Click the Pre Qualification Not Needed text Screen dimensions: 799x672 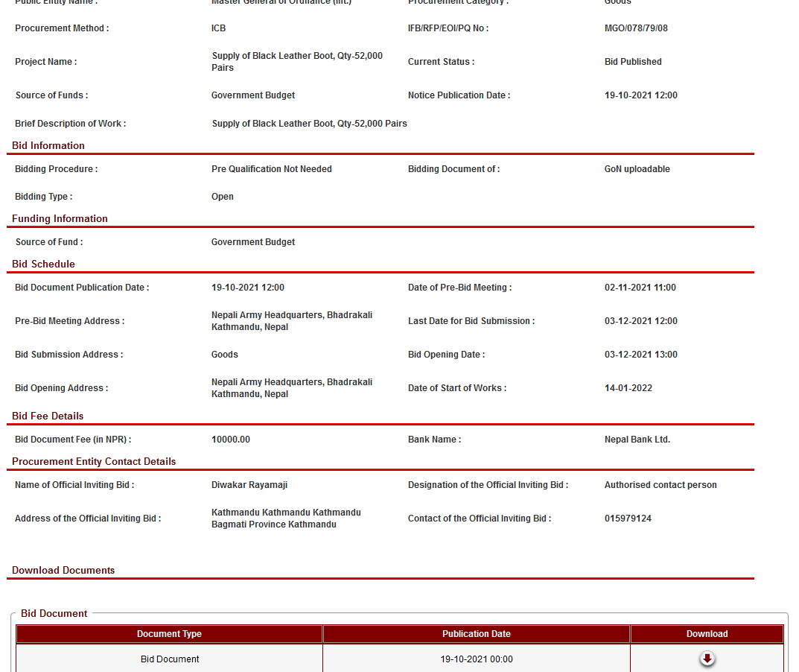[x=272, y=169]
